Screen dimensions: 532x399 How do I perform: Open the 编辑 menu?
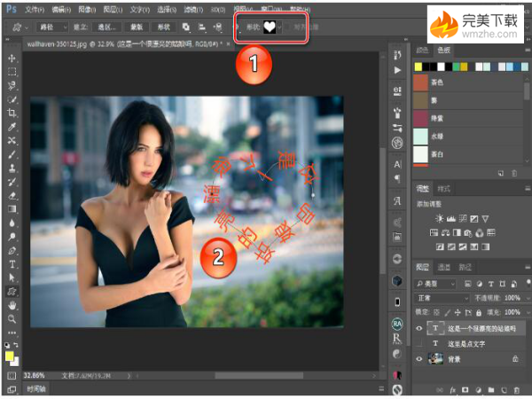coord(61,10)
